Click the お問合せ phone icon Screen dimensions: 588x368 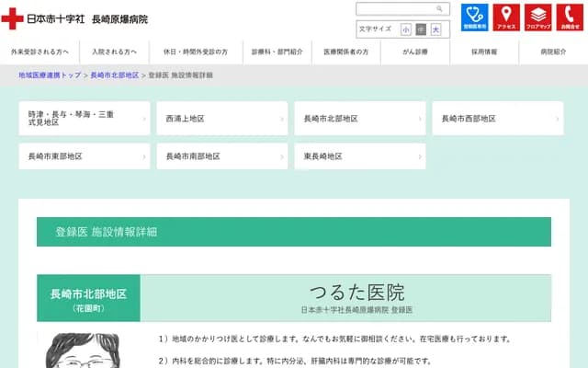tap(569, 17)
